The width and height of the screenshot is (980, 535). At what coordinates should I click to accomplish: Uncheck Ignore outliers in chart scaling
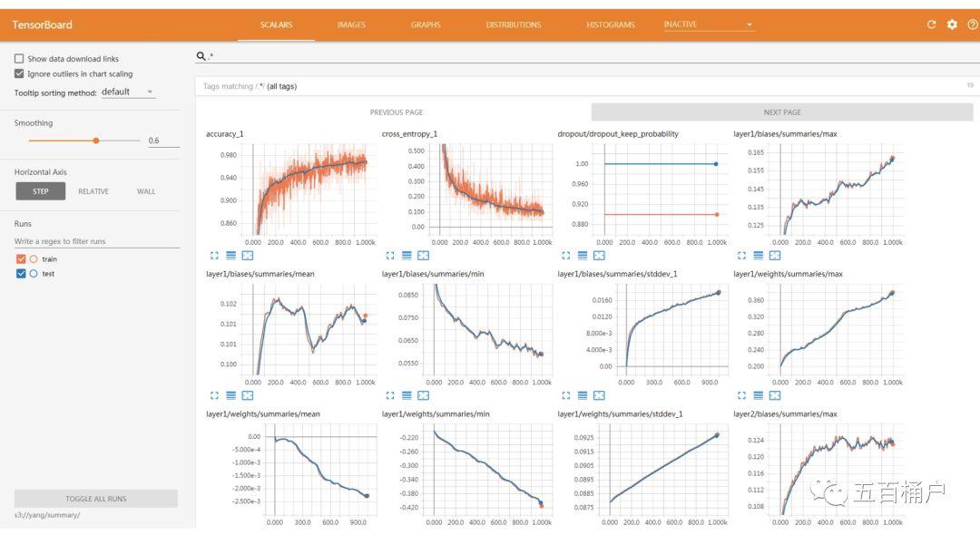tap(19, 73)
